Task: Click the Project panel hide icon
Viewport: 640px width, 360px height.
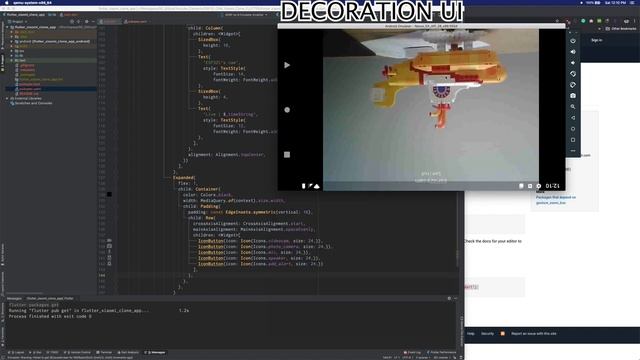Action: click(93, 21)
